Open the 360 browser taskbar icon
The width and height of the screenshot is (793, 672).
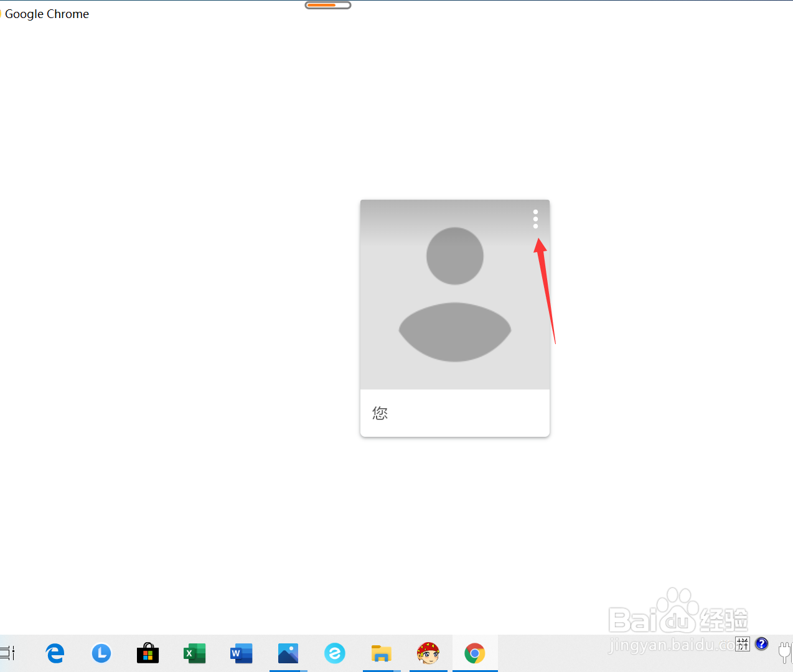(335, 653)
